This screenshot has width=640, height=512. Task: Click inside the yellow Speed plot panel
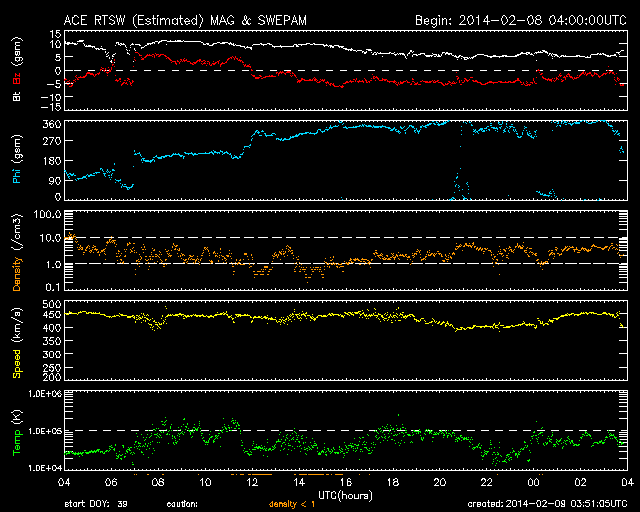click(x=346, y=341)
